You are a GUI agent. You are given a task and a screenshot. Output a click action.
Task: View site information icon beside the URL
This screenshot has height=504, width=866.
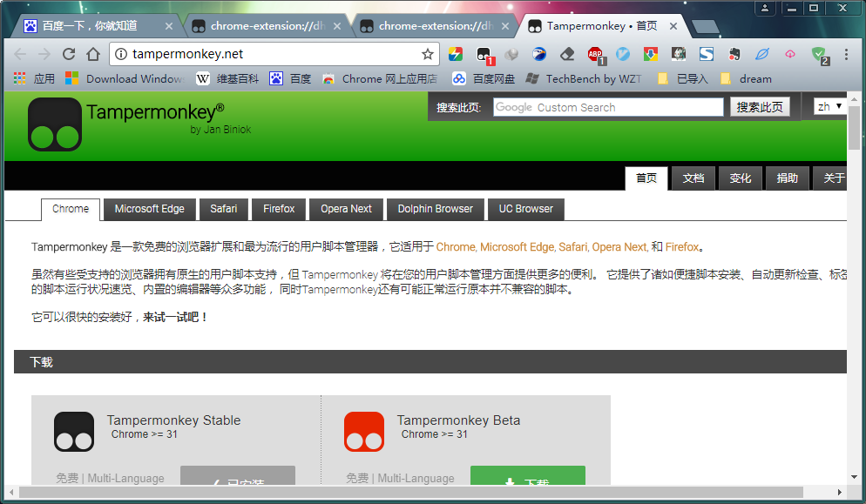pyautogui.click(x=121, y=54)
